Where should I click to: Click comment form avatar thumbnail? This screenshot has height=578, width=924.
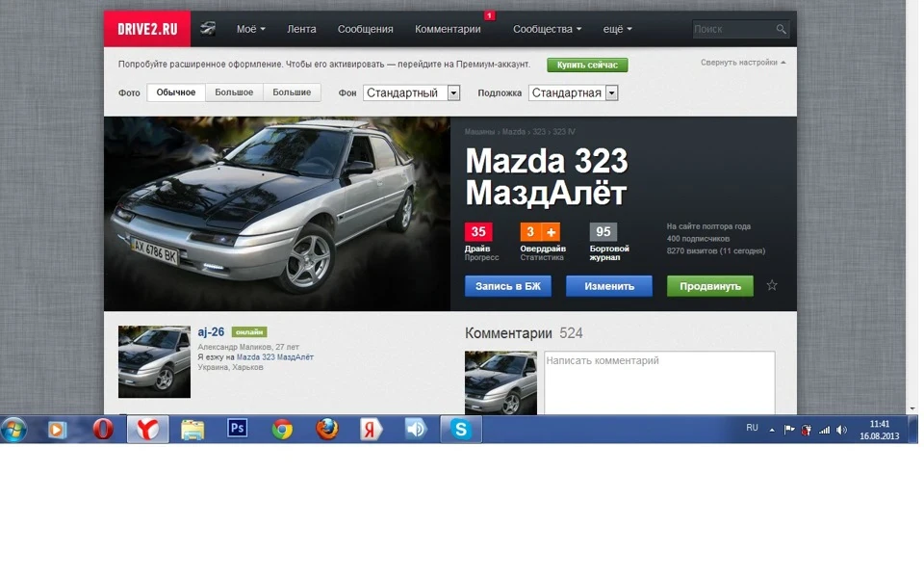[x=500, y=382]
